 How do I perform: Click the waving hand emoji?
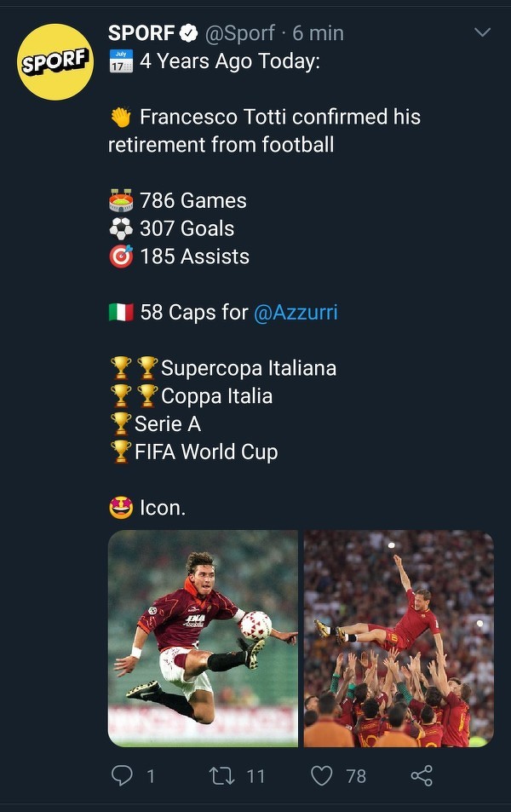coord(121,118)
